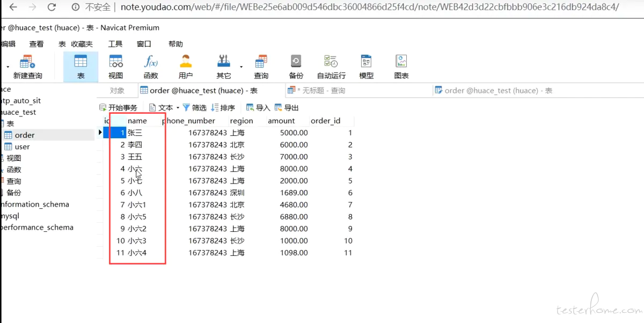The width and height of the screenshot is (644, 323).
Task: Open the 函数 function toolbar icon
Action: (x=151, y=67)
